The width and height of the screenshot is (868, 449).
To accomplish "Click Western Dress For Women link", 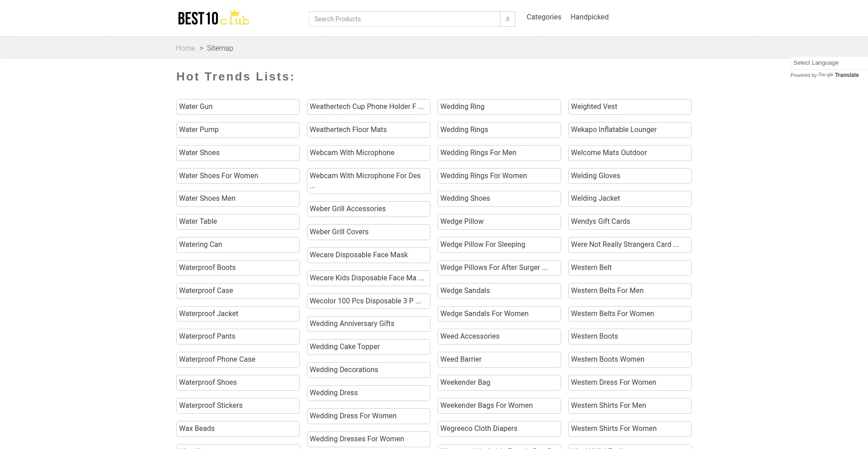I will (630, 383).
